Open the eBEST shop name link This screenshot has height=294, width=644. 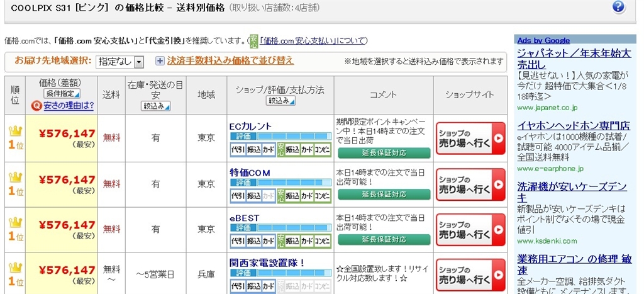[245, 218]
